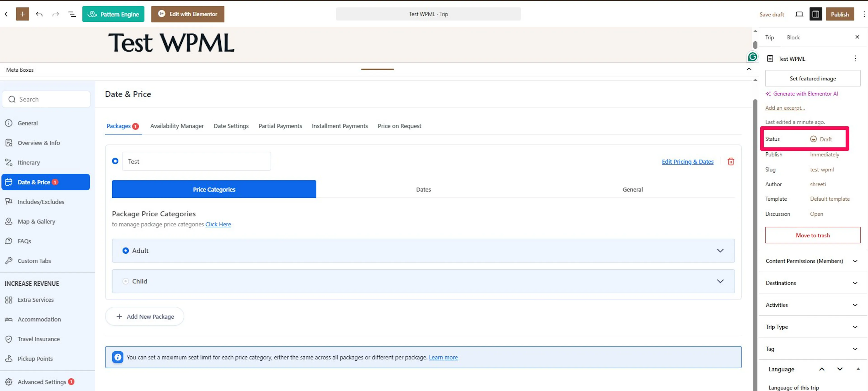Open Itinerary section in sidebar
The height and width of the screenshot is (391, 868).
(46, 162)
